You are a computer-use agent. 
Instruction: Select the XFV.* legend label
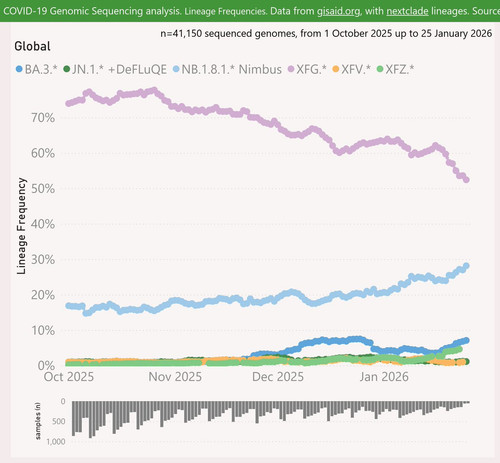click(356, 69)
